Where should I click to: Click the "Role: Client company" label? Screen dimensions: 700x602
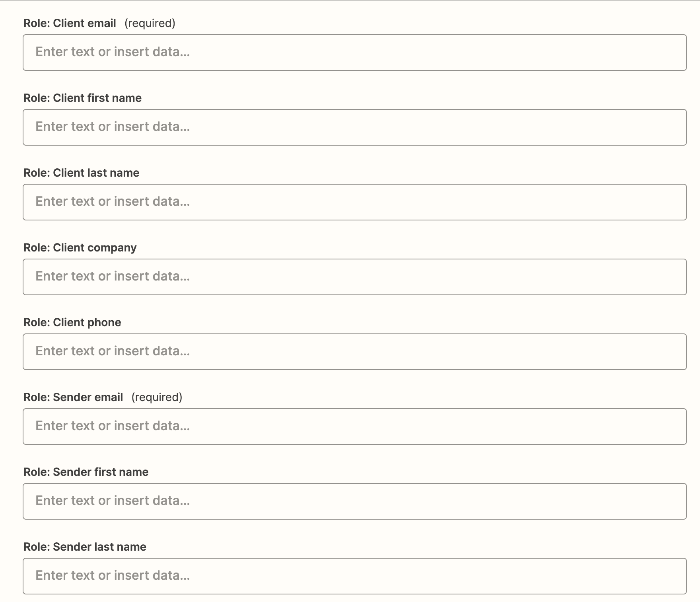pos(80,248)
